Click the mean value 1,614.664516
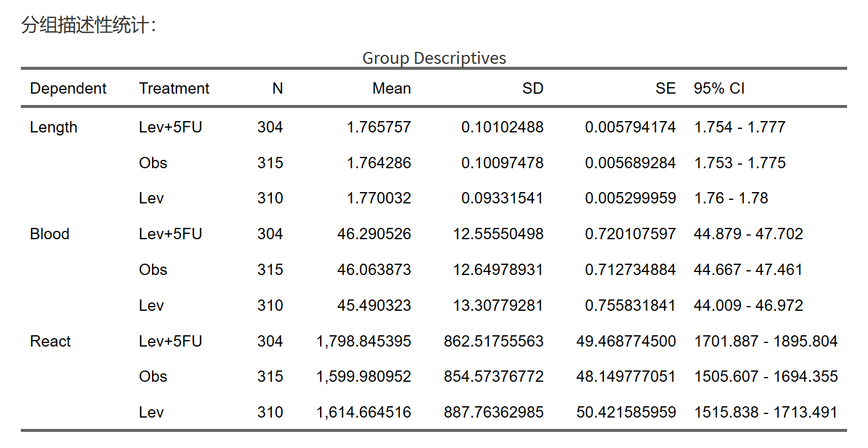The height and width of the screenshot is (448, 868). (364, 412)
